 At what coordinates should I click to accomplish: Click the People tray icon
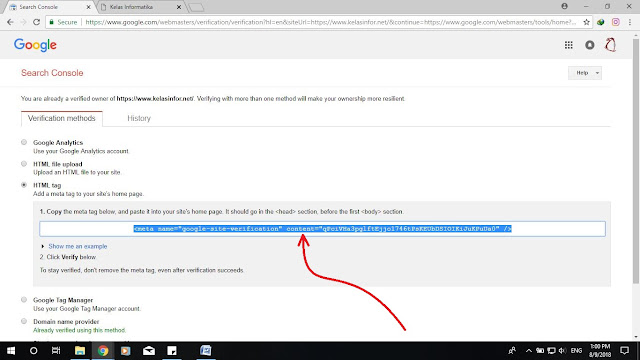512,351
